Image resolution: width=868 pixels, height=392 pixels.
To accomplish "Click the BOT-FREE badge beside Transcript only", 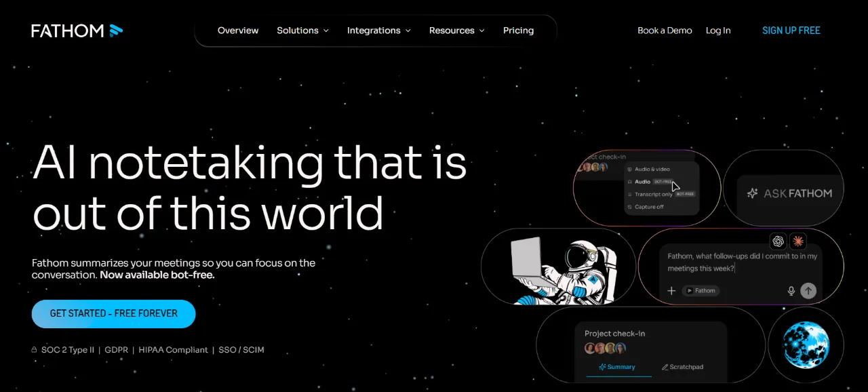I will [x=686, y=194].
